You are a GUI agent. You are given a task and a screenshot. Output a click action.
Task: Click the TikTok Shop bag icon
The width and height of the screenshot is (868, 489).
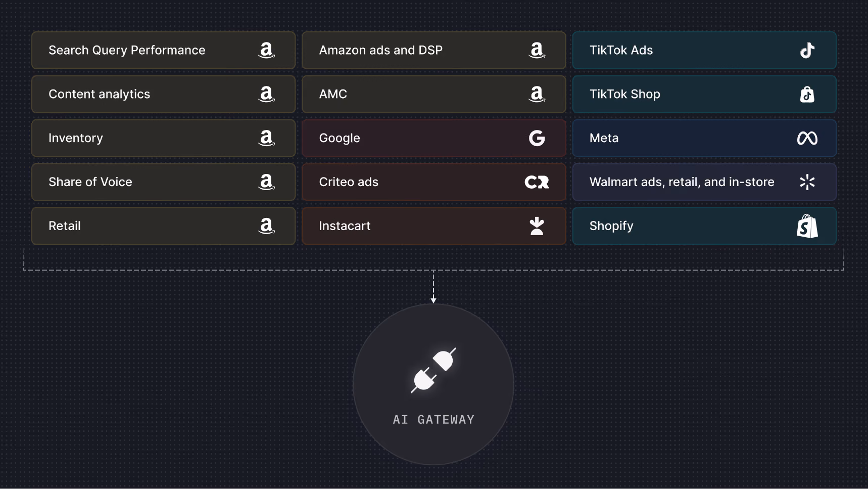(807, 94)
